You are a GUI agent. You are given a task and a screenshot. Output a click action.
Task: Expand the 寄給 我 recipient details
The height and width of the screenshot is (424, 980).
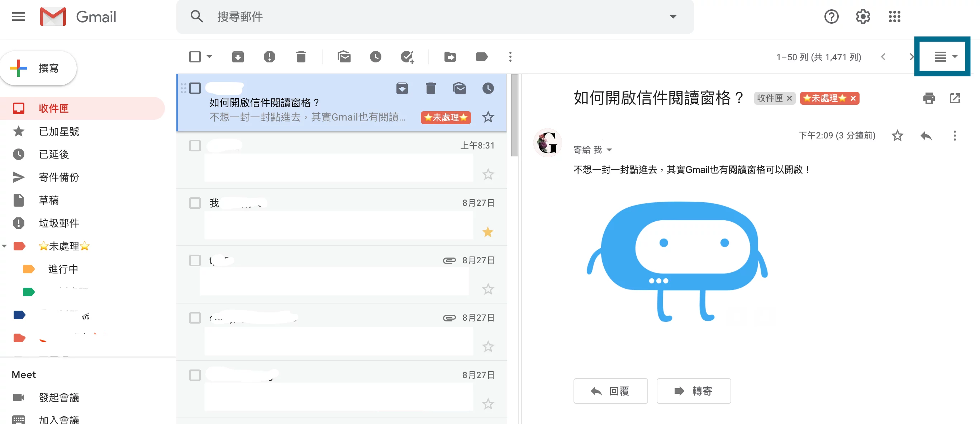pyautogui.click(x=609, y=150)
